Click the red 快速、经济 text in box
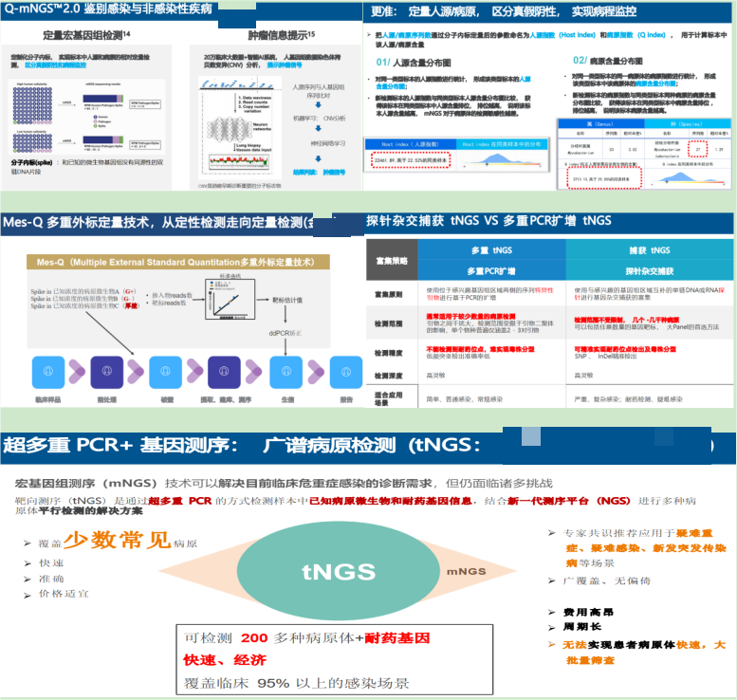This screenshot has width=737, height=700. click(x=225, y=660)
